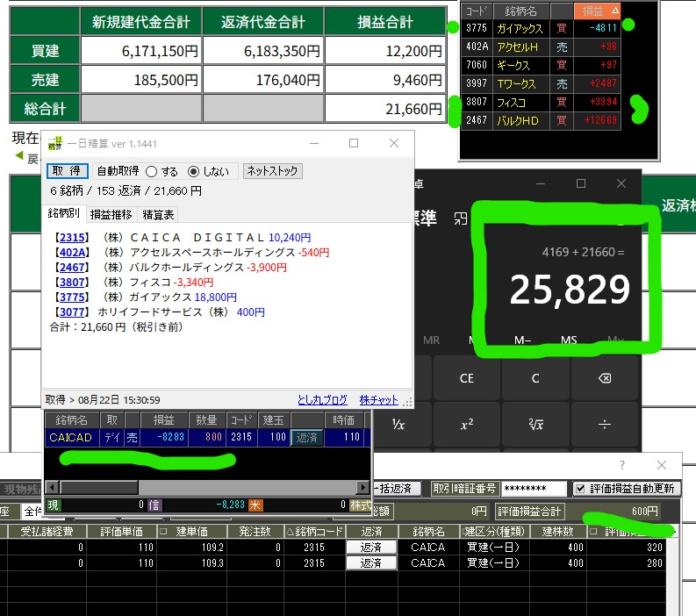Select フィスコ row in profit list
The width and height of the screenshot is (696, 616).
[x=540, y=102]
